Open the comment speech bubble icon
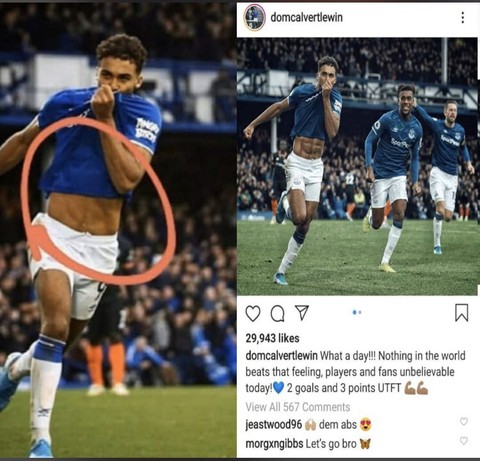Screen dimensions: 480x461 (277, 313)
